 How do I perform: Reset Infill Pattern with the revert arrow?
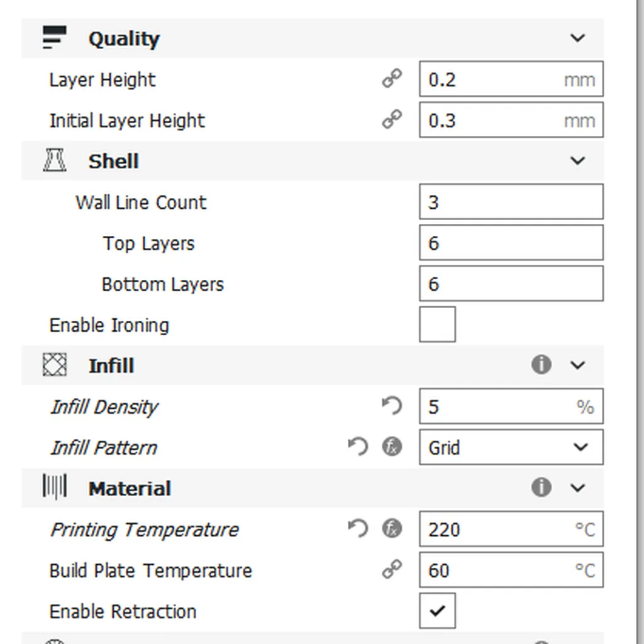358,447
